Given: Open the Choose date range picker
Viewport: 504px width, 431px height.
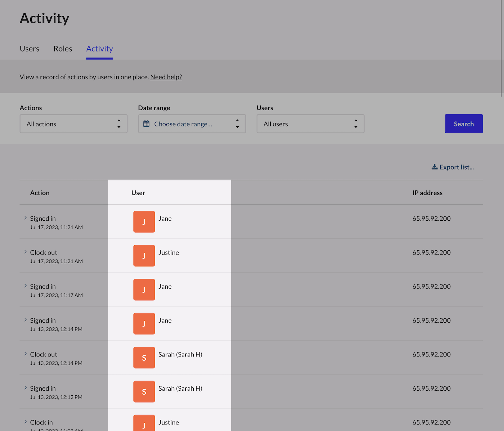Looking at the screenshot, I should [192, 124].
